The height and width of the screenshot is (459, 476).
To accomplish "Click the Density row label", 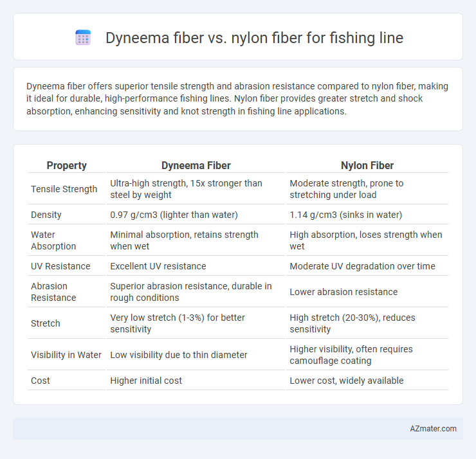I will tap(46, 215).
